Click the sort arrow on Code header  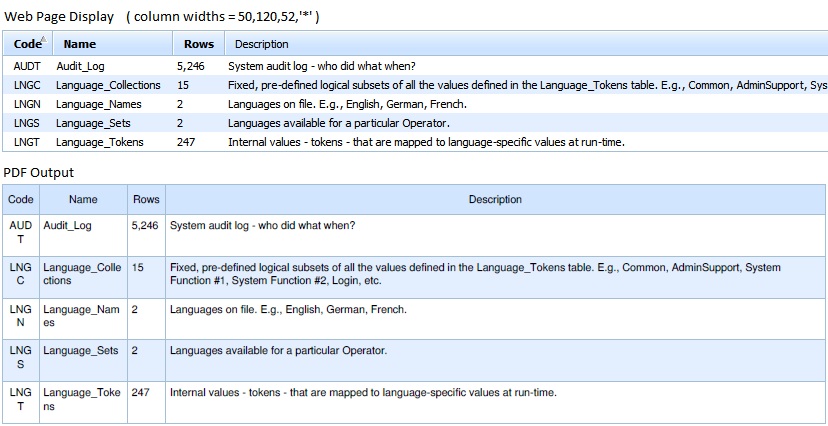click(44, 39)
